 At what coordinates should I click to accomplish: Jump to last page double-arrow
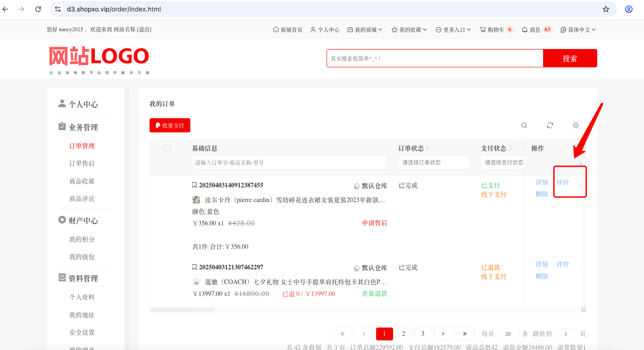465,334
